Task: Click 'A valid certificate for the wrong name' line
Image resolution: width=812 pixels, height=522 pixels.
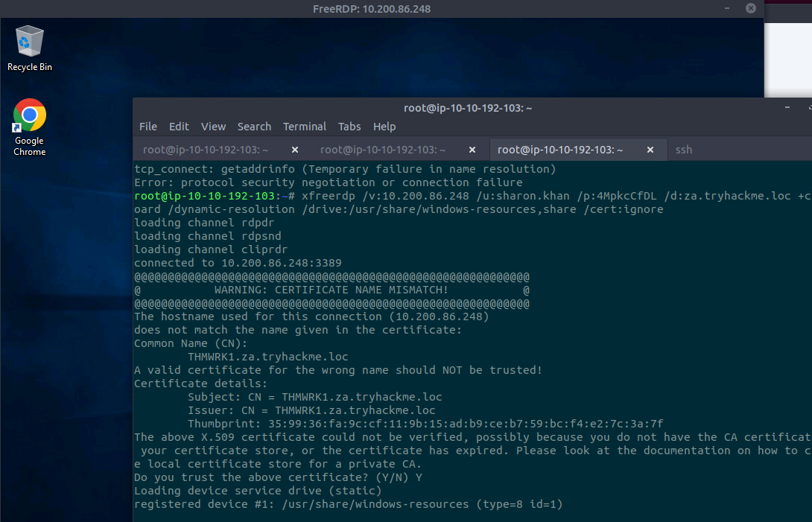Action: pos(338,370)
